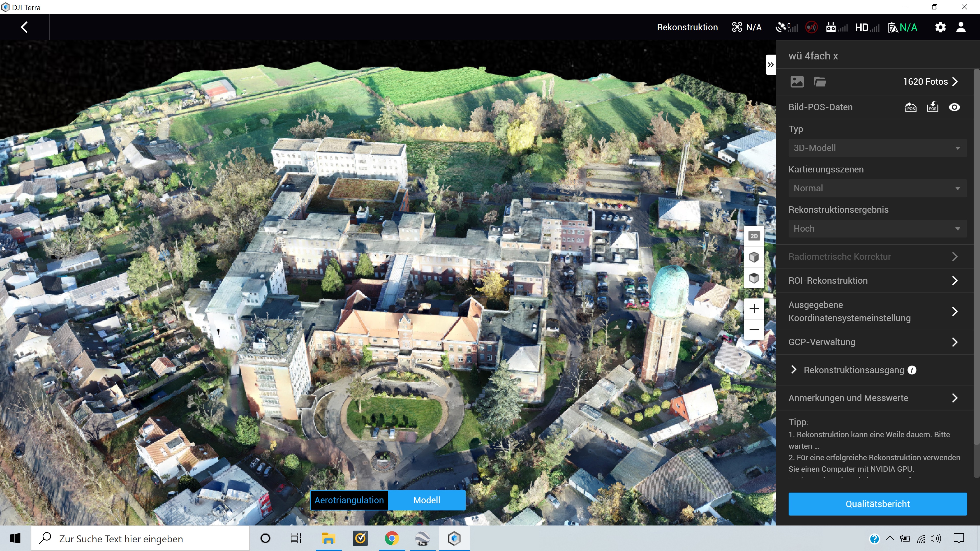
Task: Click the Rekonstruktion label in top bar
Action: [x=687, y=27]
